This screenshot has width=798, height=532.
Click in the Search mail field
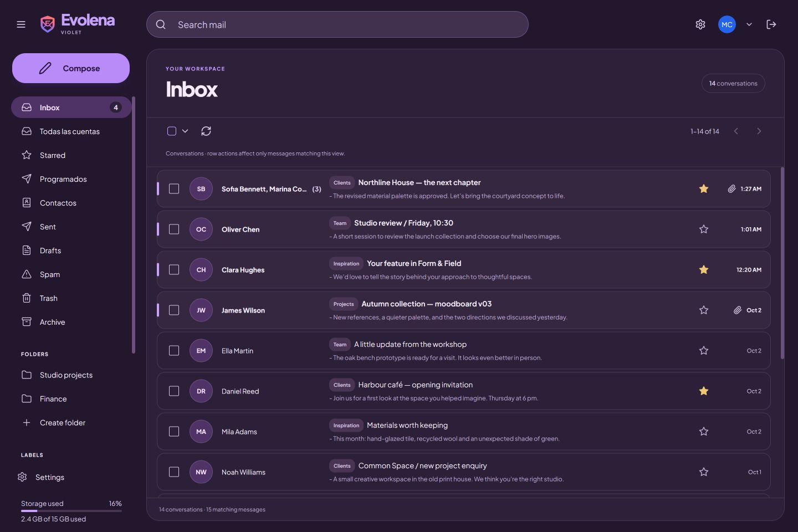click(337, 24)
